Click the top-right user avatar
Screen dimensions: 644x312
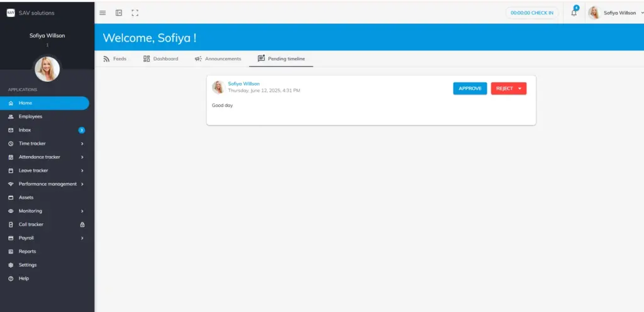(x=594, y=13)
